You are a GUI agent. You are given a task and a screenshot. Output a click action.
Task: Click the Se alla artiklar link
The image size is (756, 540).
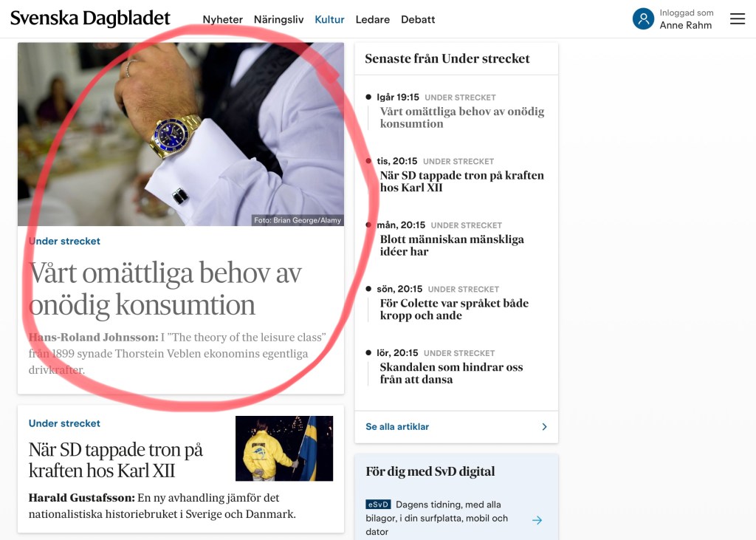[x=397, y=426]
